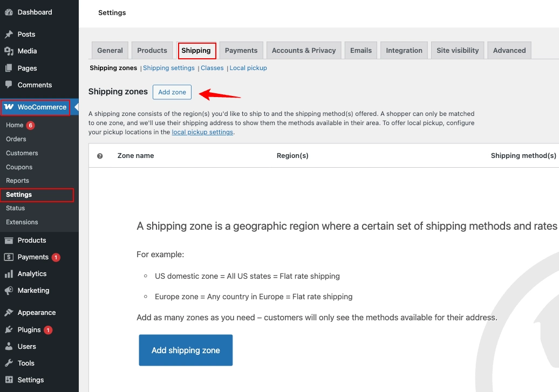Click the Products box icon

point(9,240)
